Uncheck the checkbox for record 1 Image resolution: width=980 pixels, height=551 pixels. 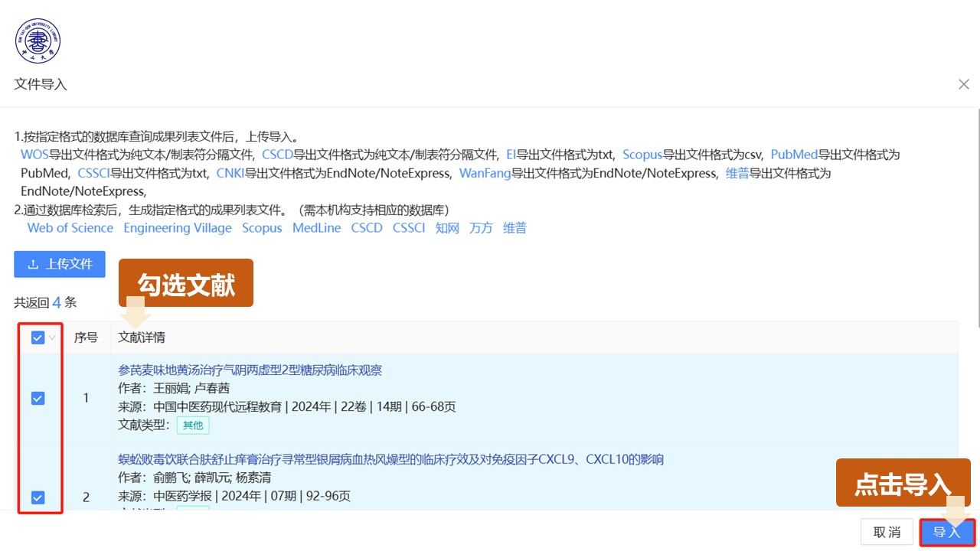click(x=38, y=398)
